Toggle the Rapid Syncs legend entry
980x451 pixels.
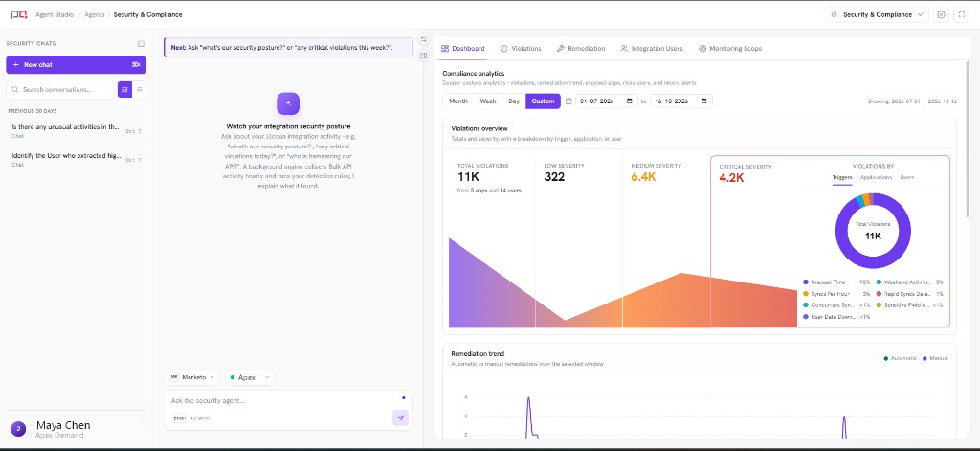point(910,294)
